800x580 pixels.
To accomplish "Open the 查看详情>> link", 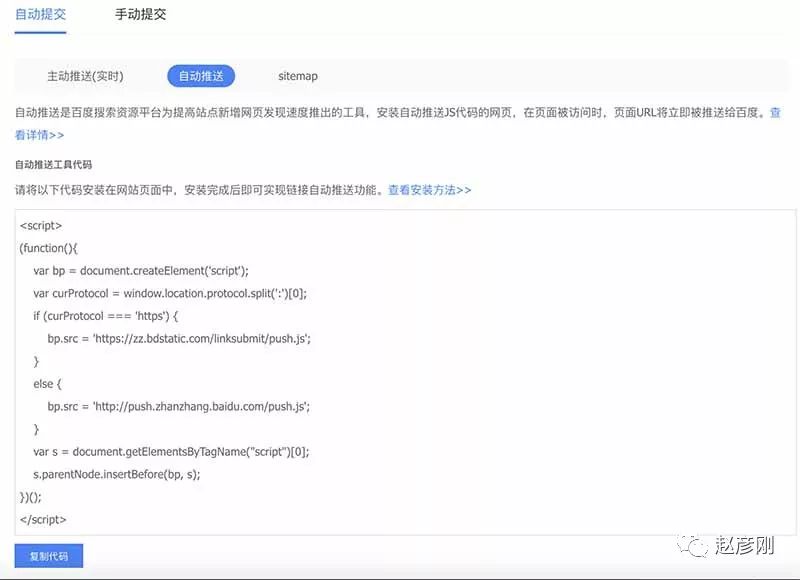I will pyautogui.click(x=40, y=135).
